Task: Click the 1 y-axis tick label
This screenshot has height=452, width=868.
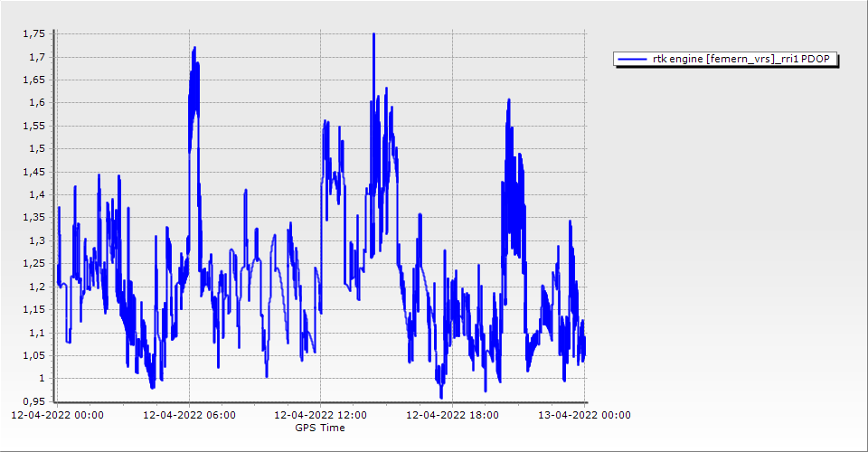Action: click(x=41, y=379)
